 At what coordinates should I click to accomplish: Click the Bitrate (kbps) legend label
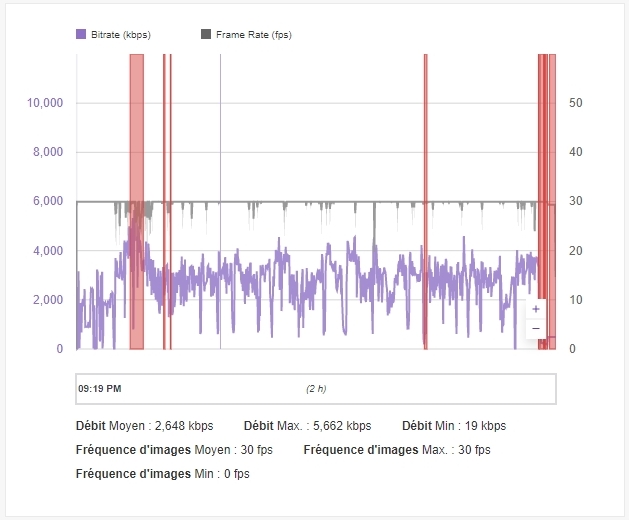(121, 35)
